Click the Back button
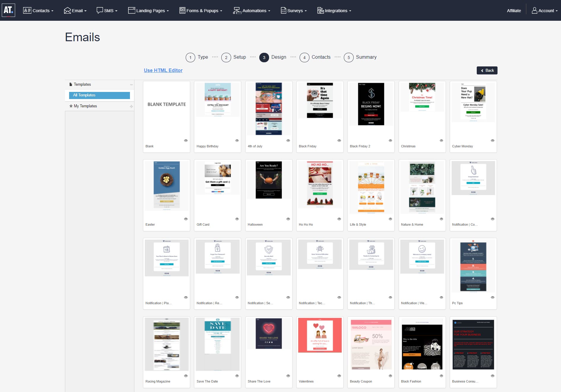The height and width of the screenshot is (392, 561). click(x=487, y=70)
